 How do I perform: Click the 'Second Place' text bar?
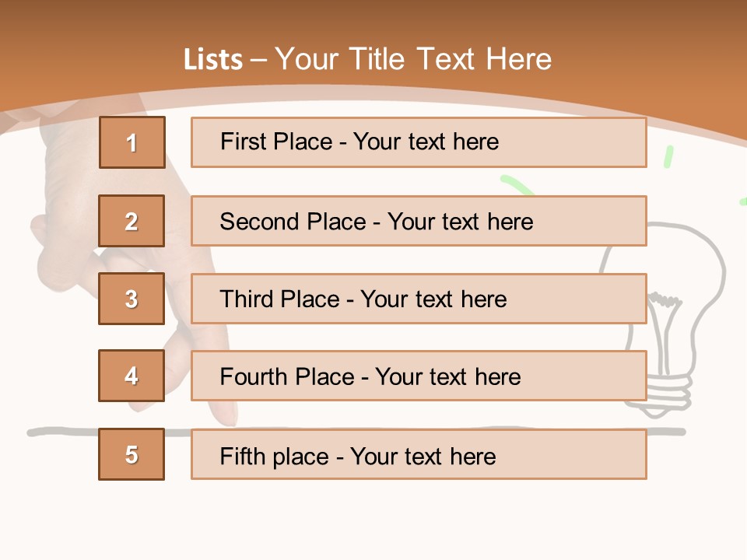(419, 221)
